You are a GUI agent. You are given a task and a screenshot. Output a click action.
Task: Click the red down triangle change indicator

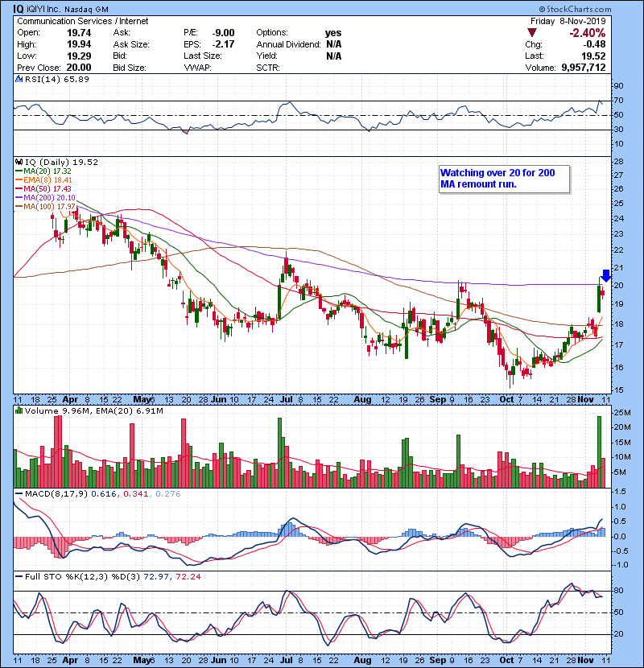pos(531,33)
